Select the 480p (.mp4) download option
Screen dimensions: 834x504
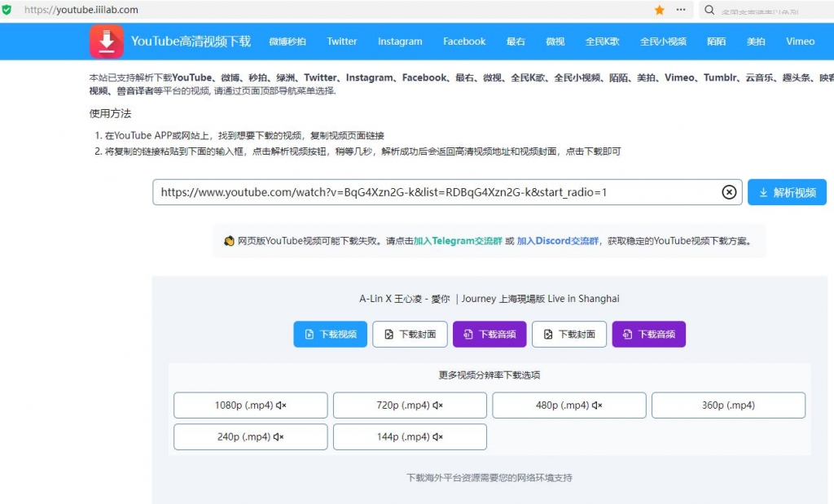point(569,405)
